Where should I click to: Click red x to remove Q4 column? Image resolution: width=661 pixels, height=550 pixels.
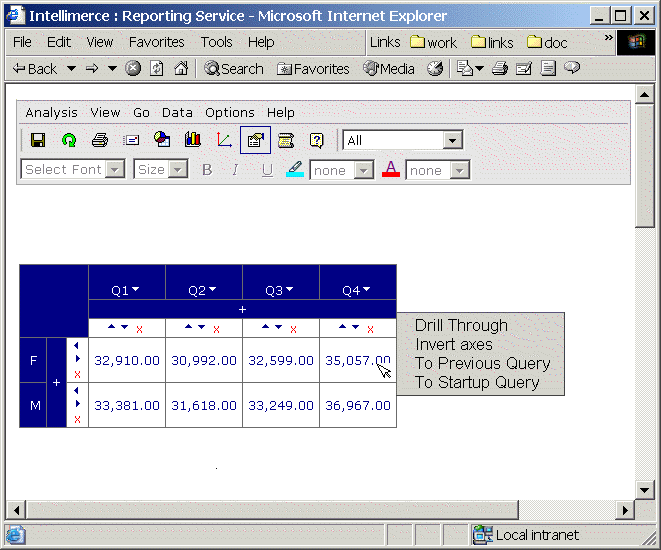coord(371,330)
